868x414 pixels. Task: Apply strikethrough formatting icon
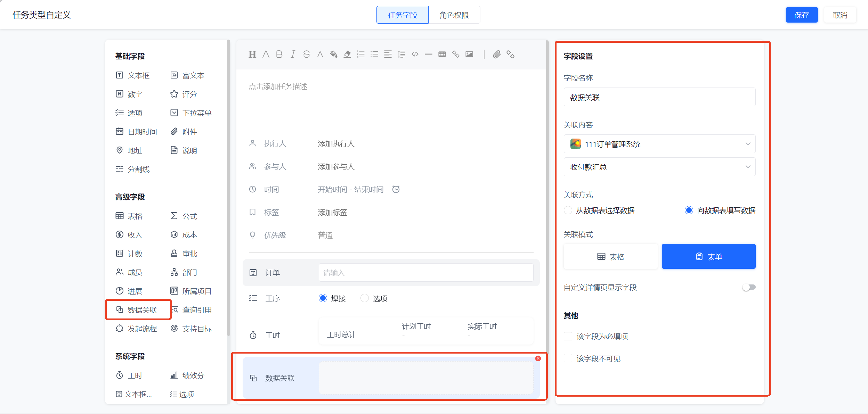point(306,54)
